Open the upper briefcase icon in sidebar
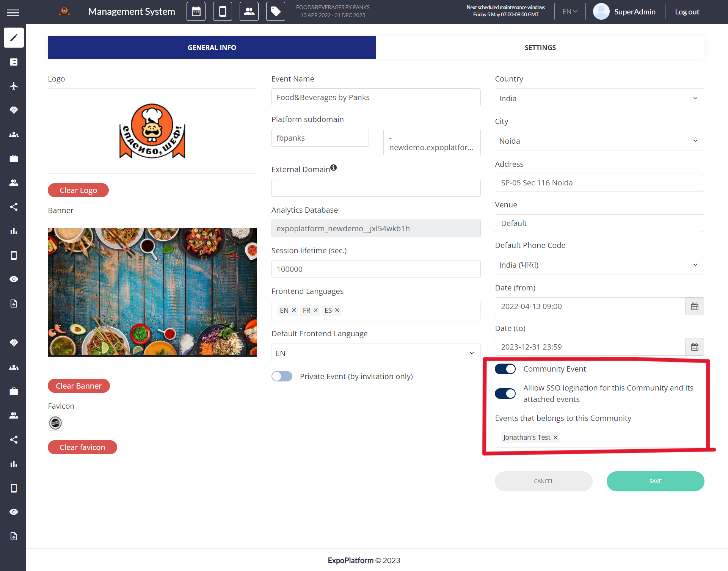The width and height of the screenshot is (728, 571). (x=14, y=158)
